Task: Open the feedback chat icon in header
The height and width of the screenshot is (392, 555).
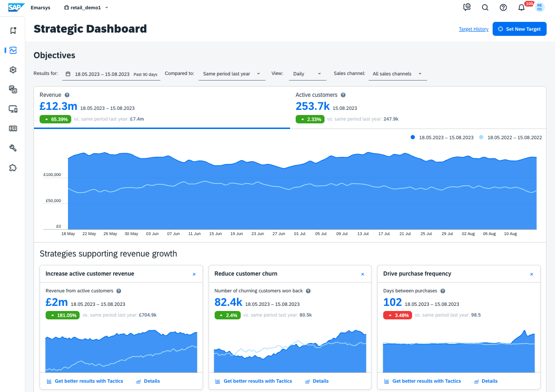Action: (467, 7)
